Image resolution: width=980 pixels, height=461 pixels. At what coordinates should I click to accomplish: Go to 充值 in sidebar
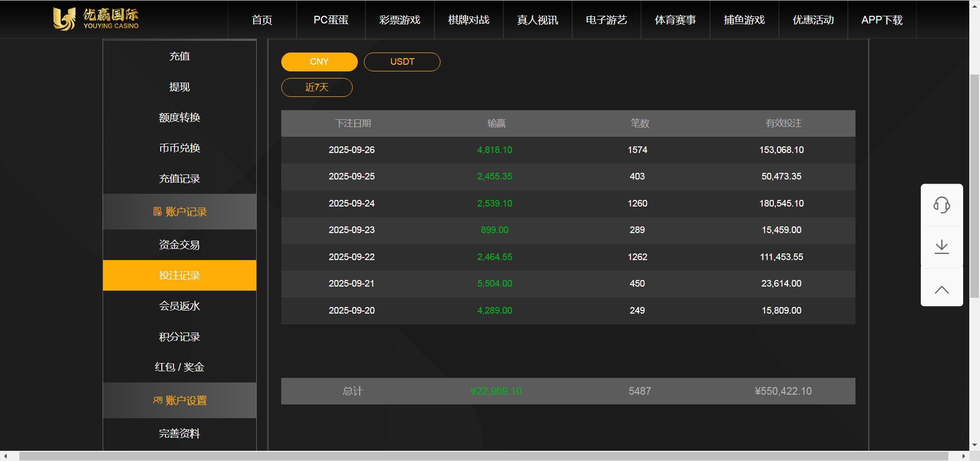pyautogui.click(x=180, y=56)
